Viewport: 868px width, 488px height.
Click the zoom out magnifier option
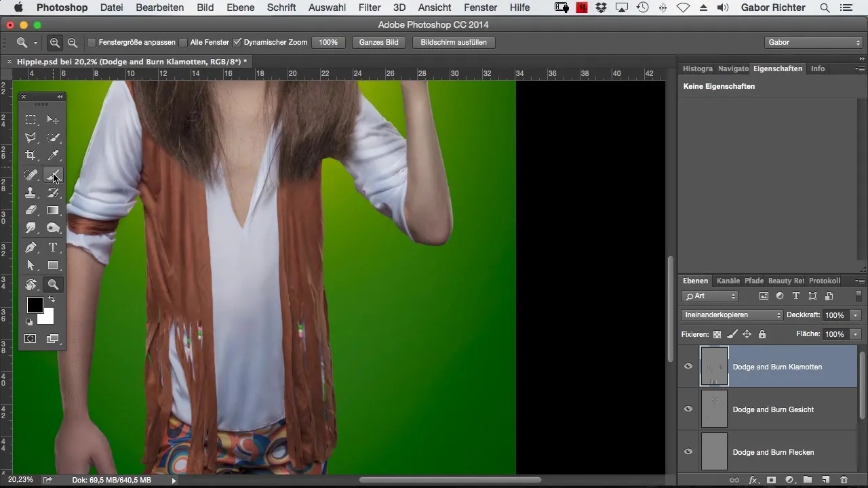[x=72, y=42]
